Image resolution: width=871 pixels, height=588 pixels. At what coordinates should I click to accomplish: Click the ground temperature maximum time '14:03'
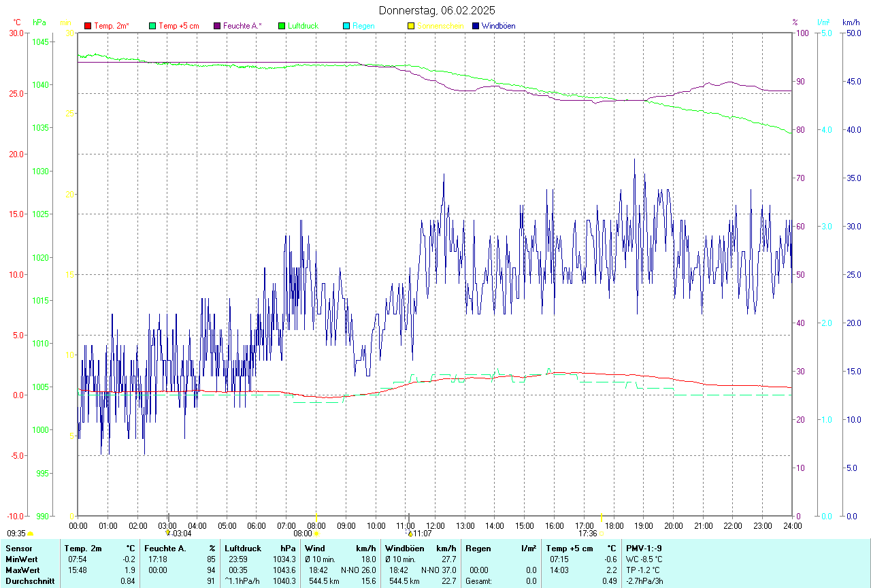pos(559,570)
